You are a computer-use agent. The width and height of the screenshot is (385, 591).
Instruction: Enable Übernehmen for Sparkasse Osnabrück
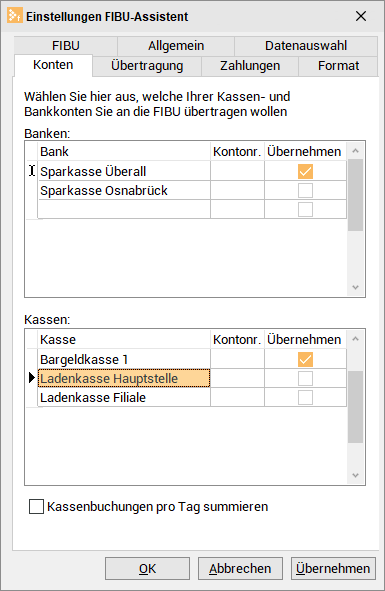pos(305,190)
